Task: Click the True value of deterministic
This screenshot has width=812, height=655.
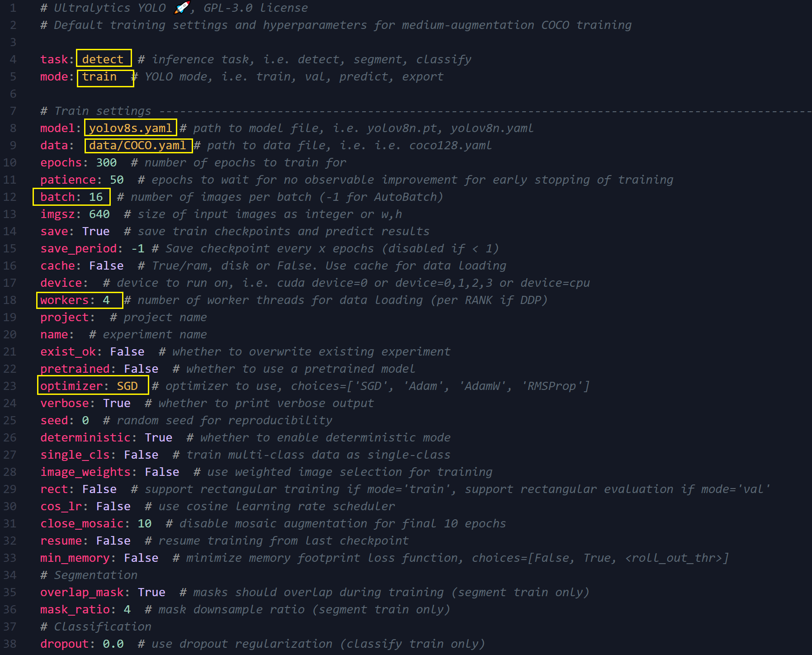Action: (x=159, y=437)
